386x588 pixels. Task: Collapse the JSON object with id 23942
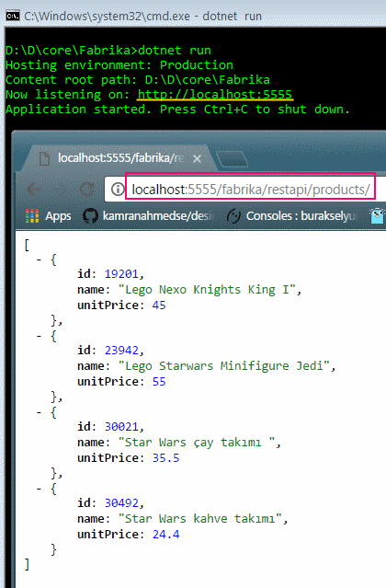[39, 336]
